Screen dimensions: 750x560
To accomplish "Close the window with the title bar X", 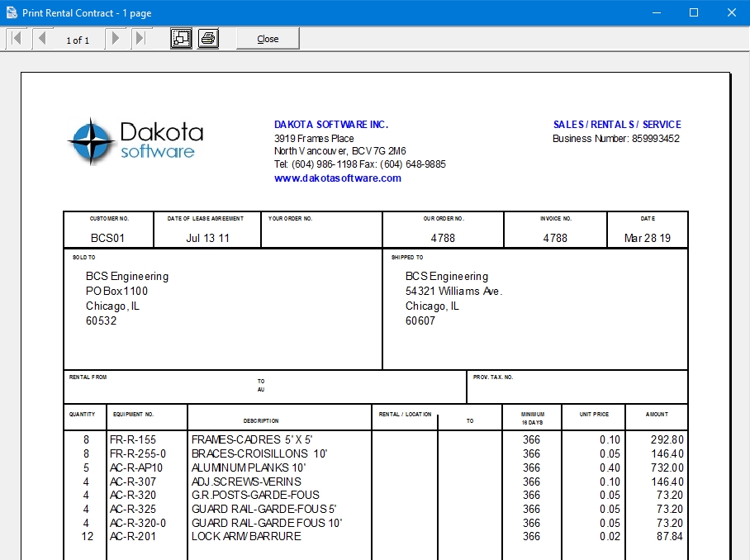I will [x=731, y=13].
